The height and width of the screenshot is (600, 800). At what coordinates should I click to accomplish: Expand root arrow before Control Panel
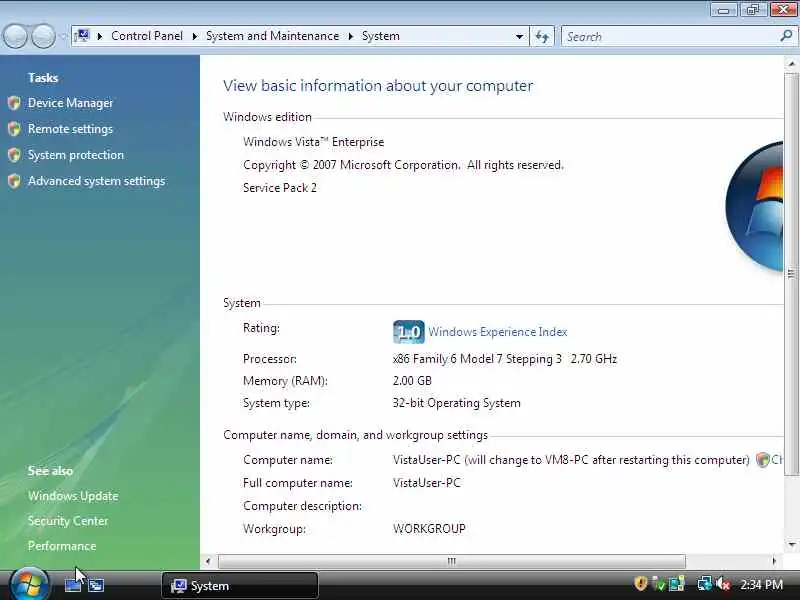click(x=100, y=36)
